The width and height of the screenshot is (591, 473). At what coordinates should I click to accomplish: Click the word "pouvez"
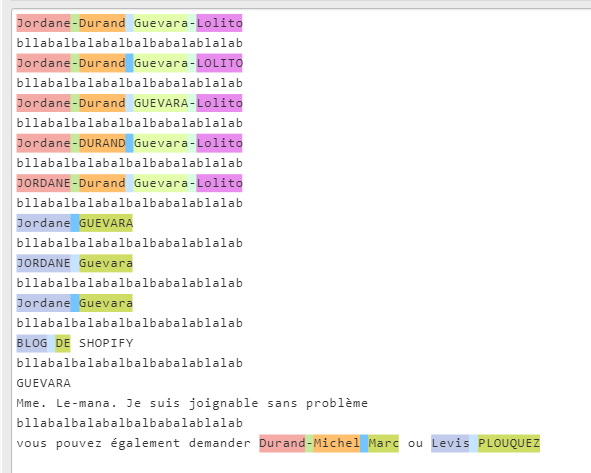click(x=79, y=443)
